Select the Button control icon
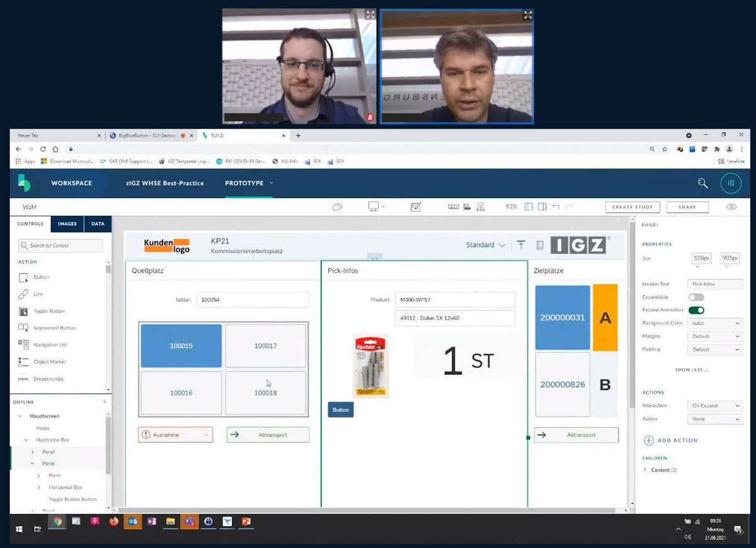756x548 pixels. (23, 277)
